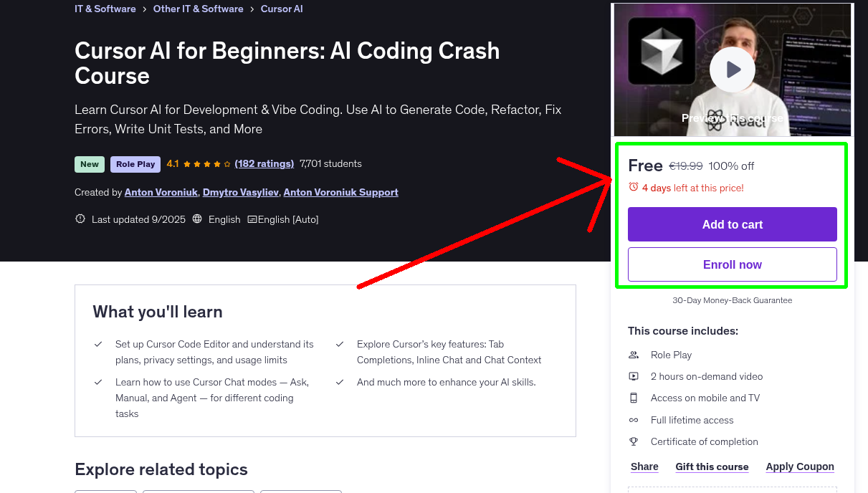Click Last updated 9/2025 text
Viewport: 868px width, 493px height.
pyautogui.click(x=138, y=219)
